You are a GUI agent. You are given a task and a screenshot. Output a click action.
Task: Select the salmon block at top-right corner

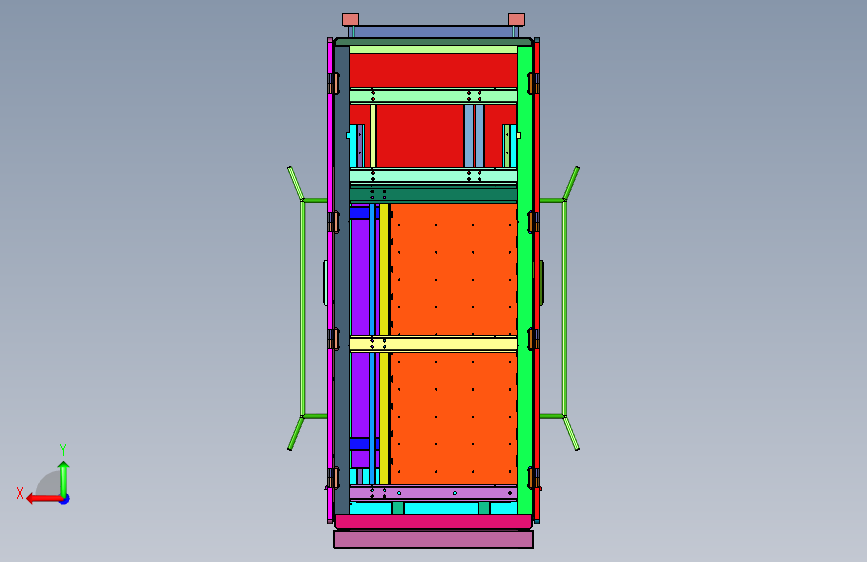coord(516,20)
